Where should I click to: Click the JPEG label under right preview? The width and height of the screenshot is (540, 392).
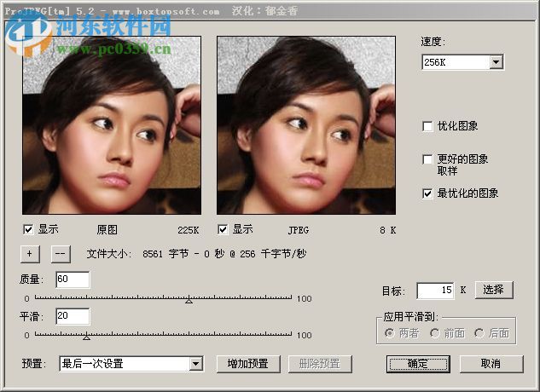[x=299, y=230]
